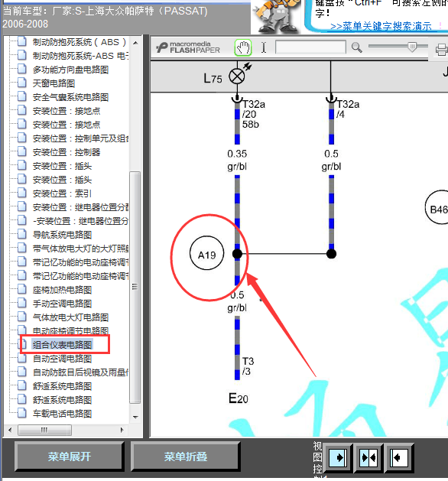Click the 菜单展开 button
448x481 pixels.
(x=70, y=457)
